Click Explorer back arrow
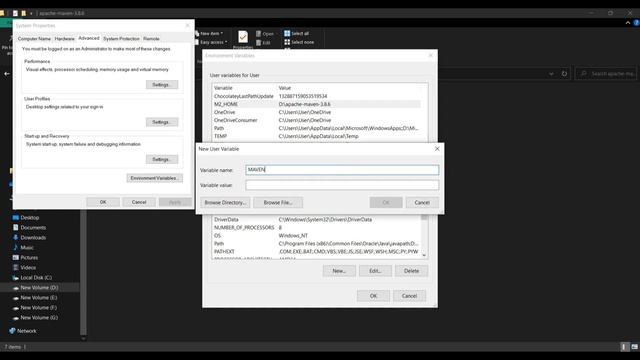The height and width of the screenshot is (360, 640). 7,74
